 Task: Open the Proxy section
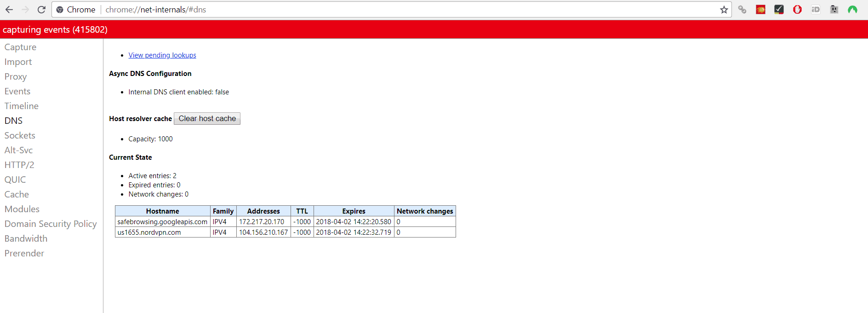(16, 76)
